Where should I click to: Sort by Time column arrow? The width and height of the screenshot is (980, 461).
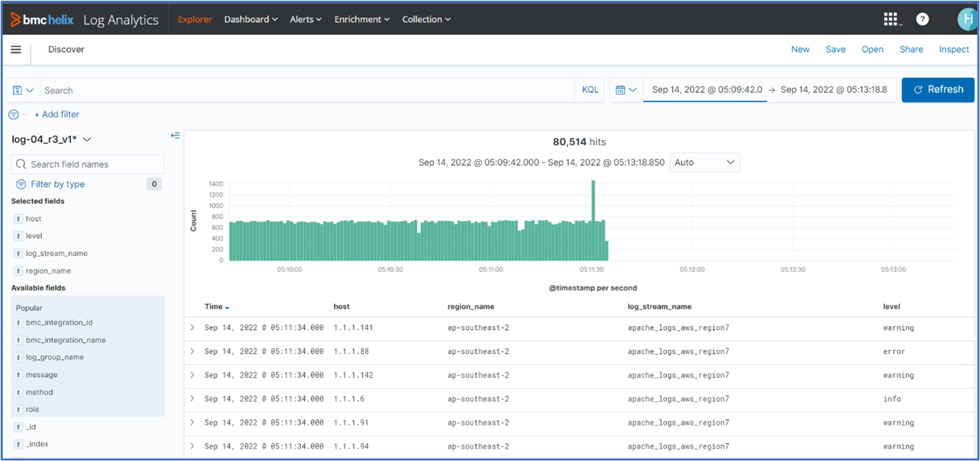point(227,308)
